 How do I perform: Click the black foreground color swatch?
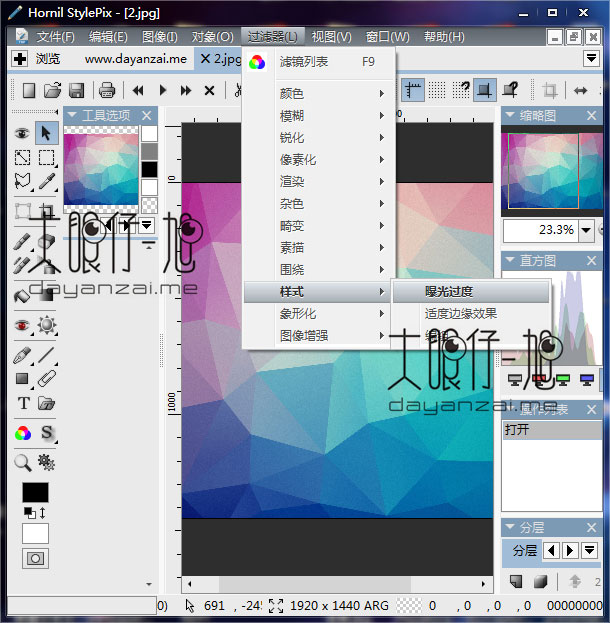point(35,493)
